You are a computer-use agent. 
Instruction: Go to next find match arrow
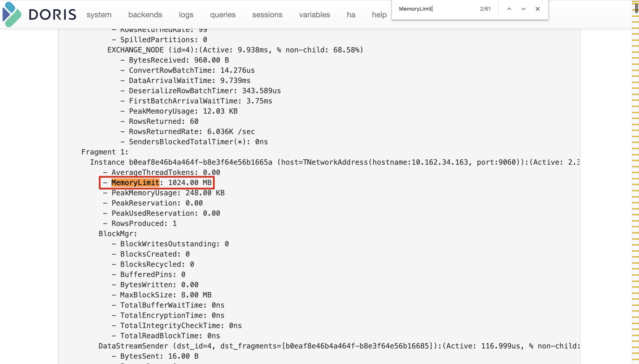(523, 9)
